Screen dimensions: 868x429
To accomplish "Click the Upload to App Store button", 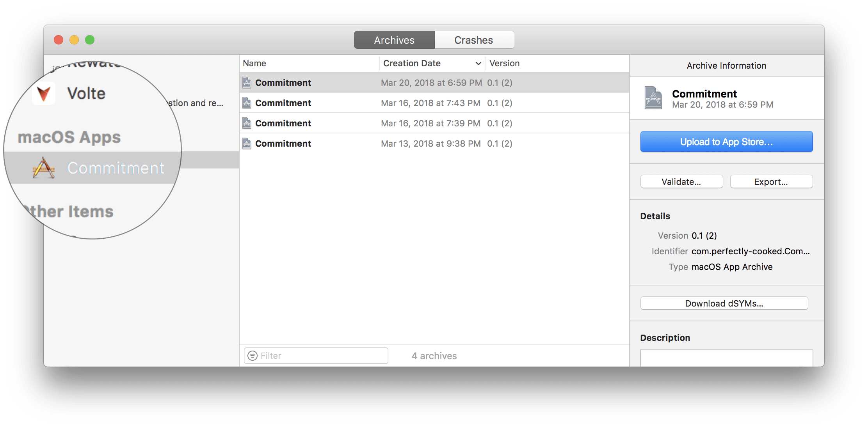I will point(726,142).
